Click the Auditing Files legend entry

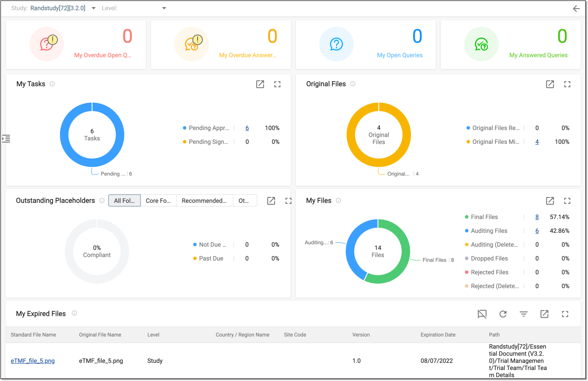pyautogui.click(x=486, y=231)
